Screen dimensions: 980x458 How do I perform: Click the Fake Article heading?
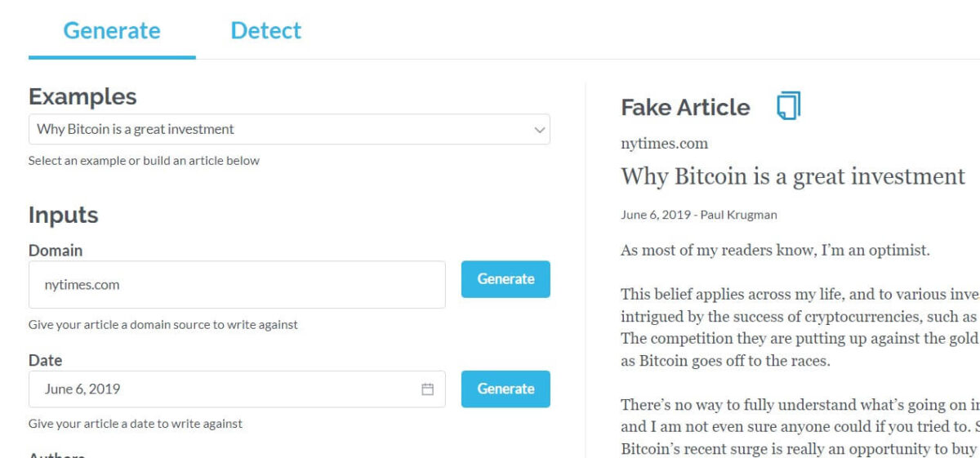tap(685, 108)
